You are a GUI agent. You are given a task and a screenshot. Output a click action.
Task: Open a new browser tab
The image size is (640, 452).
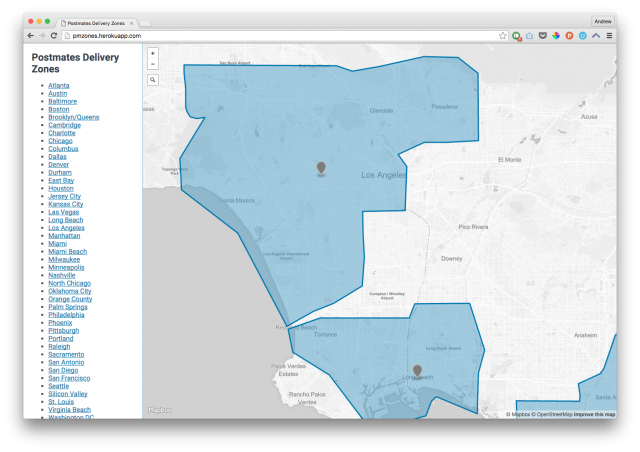click(x=145, y=24)
